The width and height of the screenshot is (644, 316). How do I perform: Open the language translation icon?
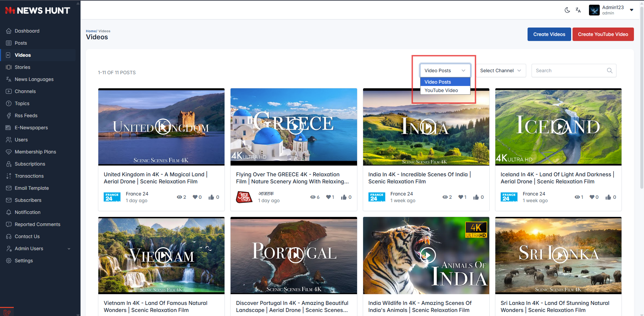(578, 10)
